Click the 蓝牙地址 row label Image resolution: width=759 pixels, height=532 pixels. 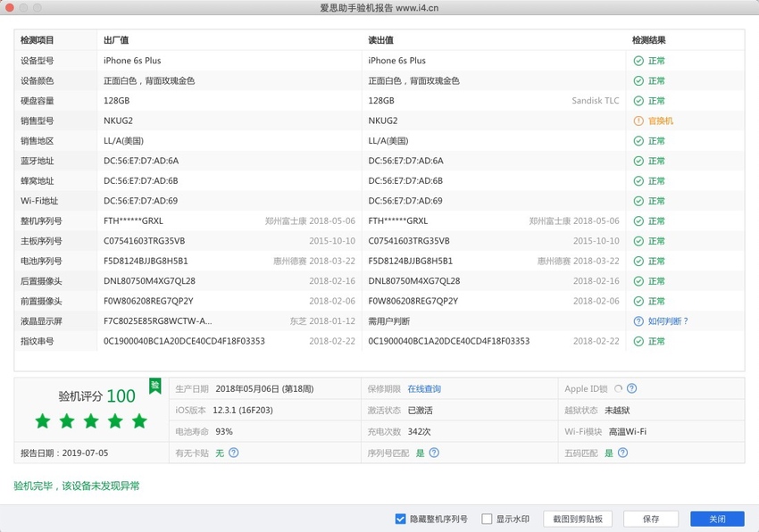(x=38, y=161)
